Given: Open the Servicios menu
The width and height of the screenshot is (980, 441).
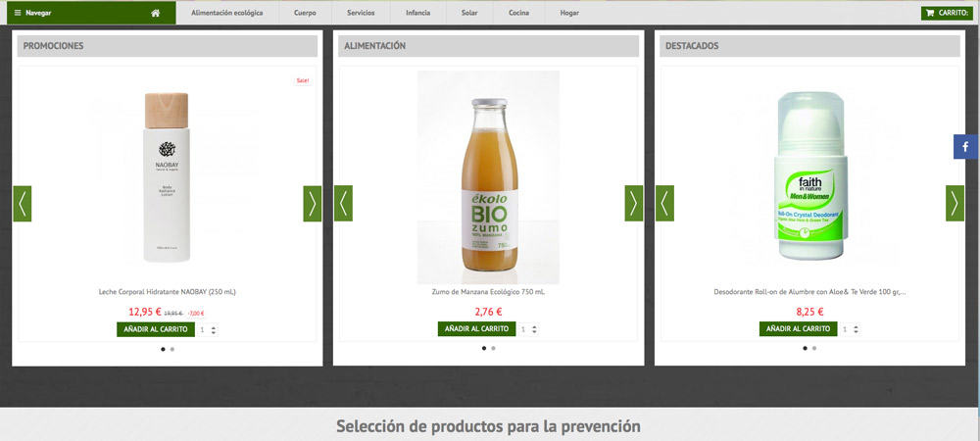Looking at the screenshot, I should coord(361,13).
